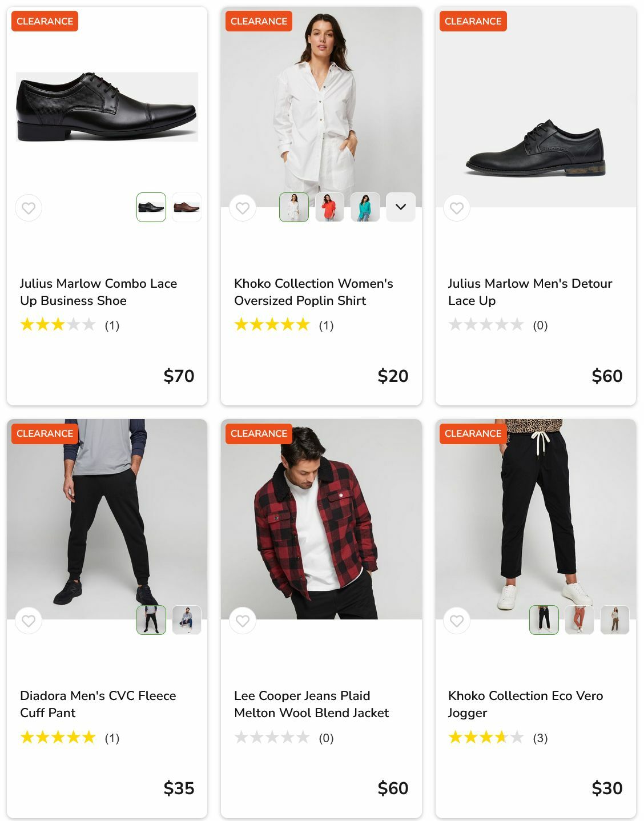Screen dimensions: 644x821
Task: Open the Lee Cooper Jeans Plaid Melton Wool Blend Jacket link
Action: (x=311, y=704)
